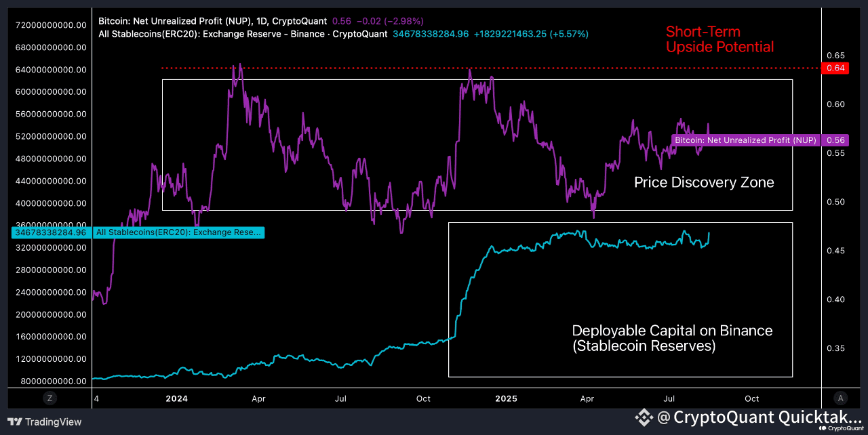Screen dimensions: 868x435
Task: Click the 0.45 right-axis value
Action: 835,251
